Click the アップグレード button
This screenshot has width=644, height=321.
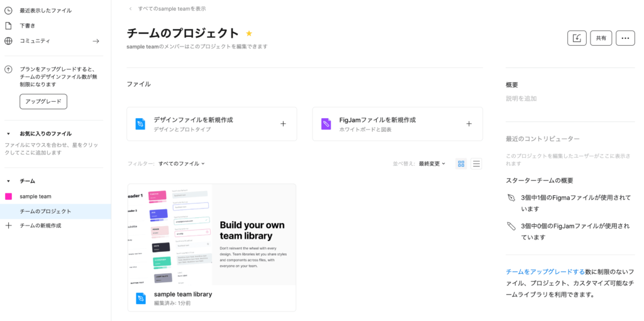click(43, 101)
